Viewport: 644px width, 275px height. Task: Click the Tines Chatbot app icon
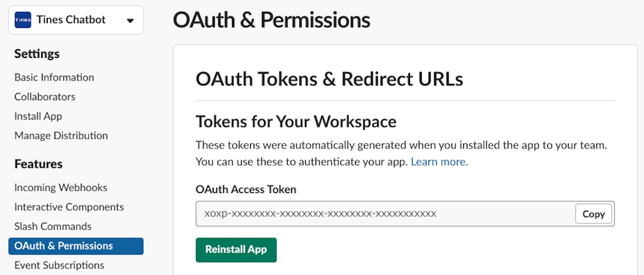23,20
